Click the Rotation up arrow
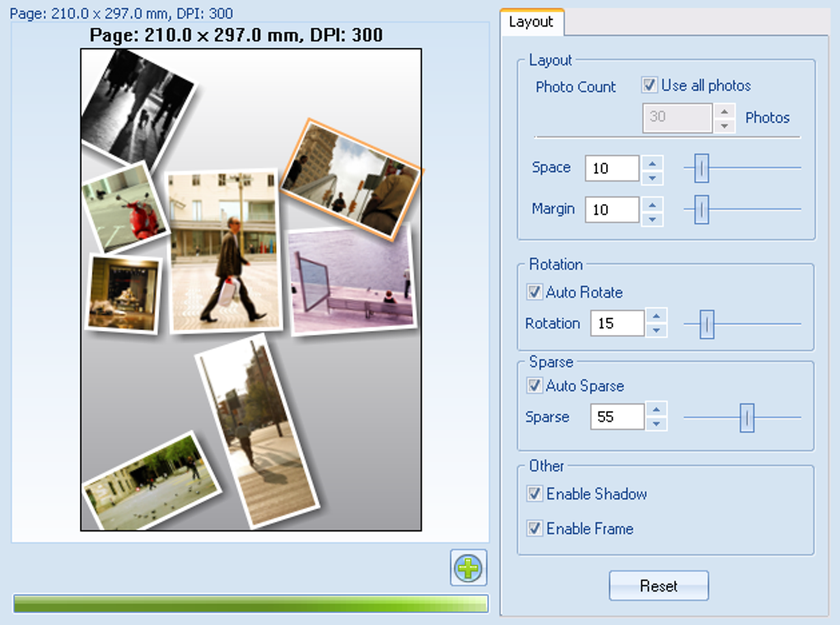Image resolution: width=840 pixels, height=625 pixels. click(x=655, y=317)
